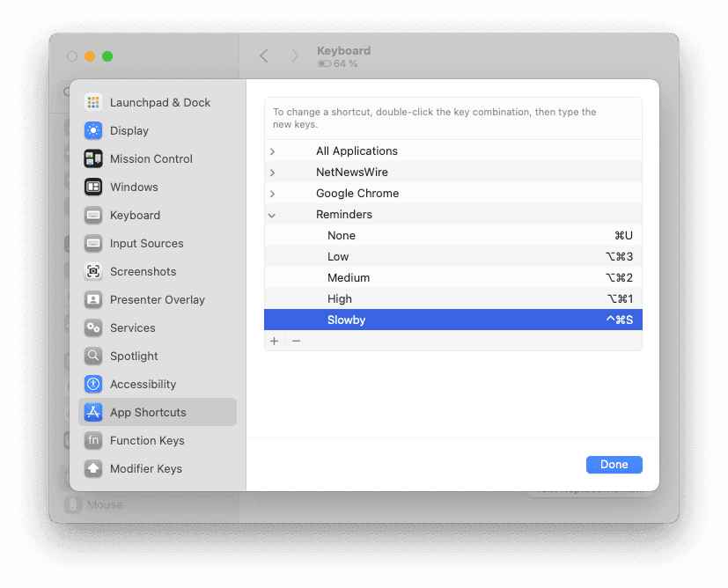Expand the Google Chrome shortcut group
This screenshot has width=728, height=588.
pyautogui.click(x=272, y=194)
